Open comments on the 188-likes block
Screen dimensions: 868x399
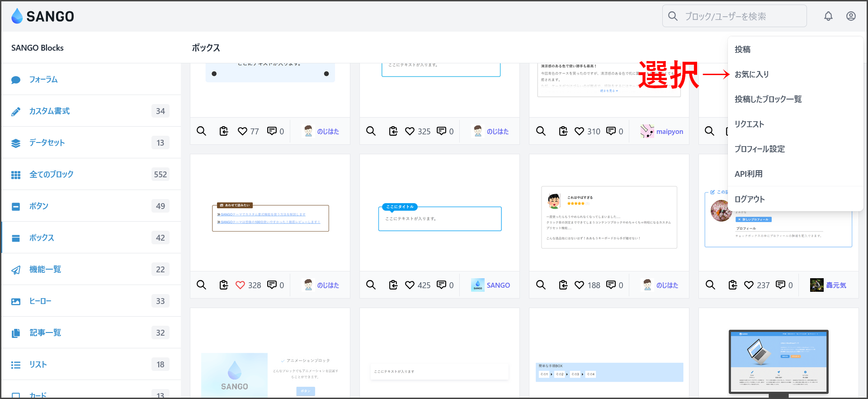click(x=611, y=285)
